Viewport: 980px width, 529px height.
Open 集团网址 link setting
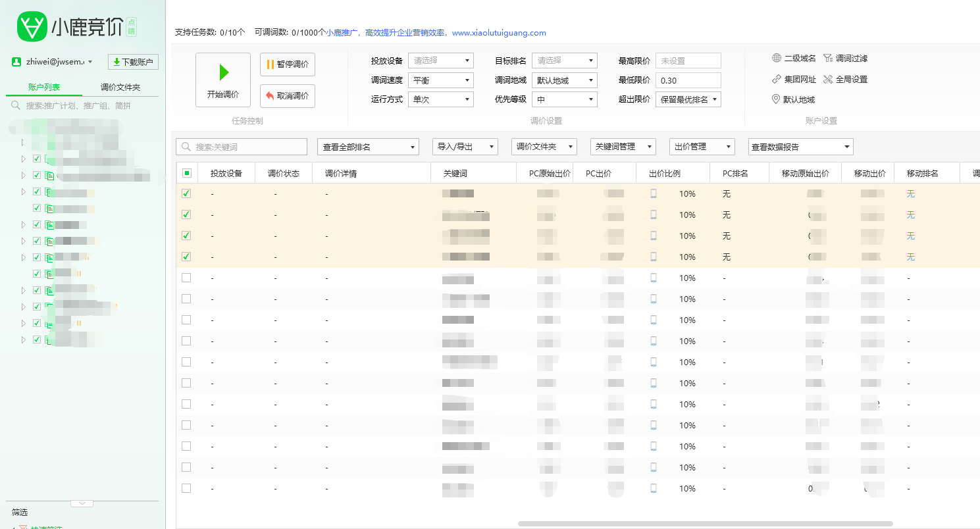(794, 80)
